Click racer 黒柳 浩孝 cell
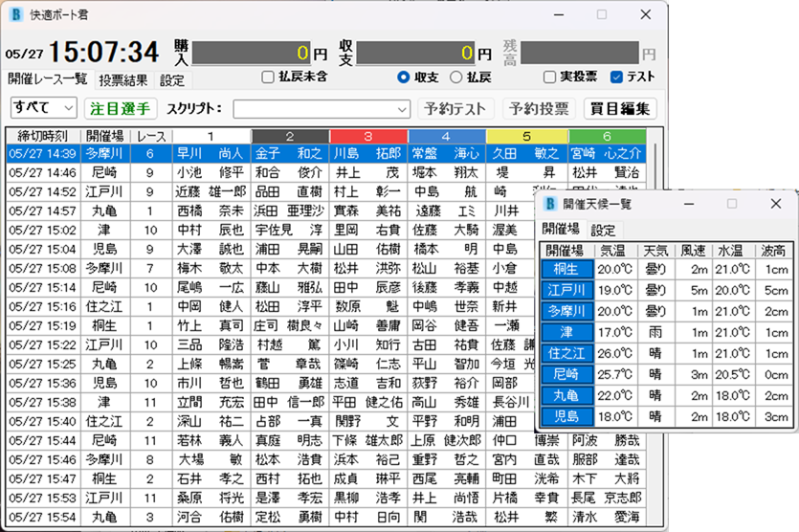Image resolution: width=799 pixels, height=532 pixels. (368, 498)
